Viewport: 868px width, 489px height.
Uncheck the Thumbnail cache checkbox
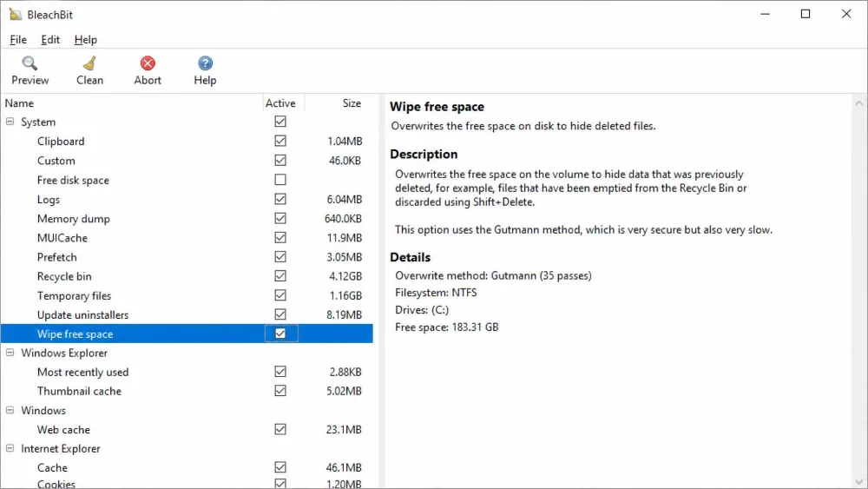click(280, 391)
